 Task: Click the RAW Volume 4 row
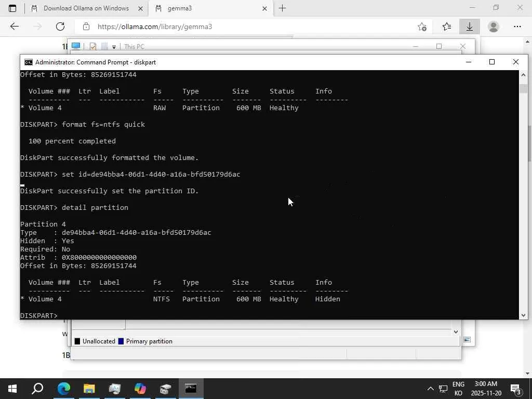(159, 108)
